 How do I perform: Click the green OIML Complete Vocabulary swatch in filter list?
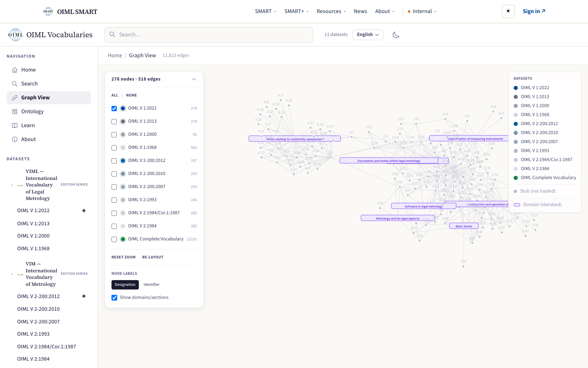pyautogui.click(x=123, y=239)
